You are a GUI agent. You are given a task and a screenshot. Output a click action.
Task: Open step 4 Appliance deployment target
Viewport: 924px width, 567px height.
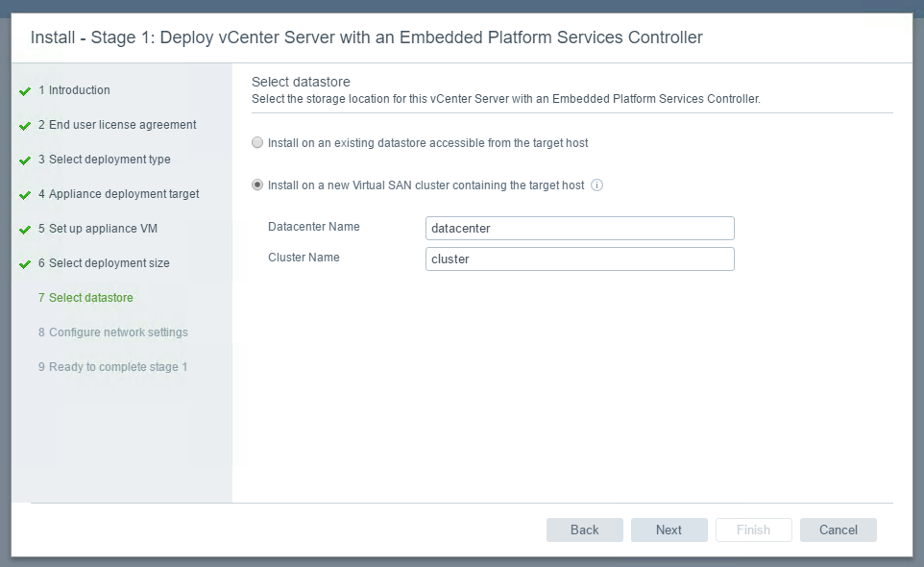pos(119,194)
